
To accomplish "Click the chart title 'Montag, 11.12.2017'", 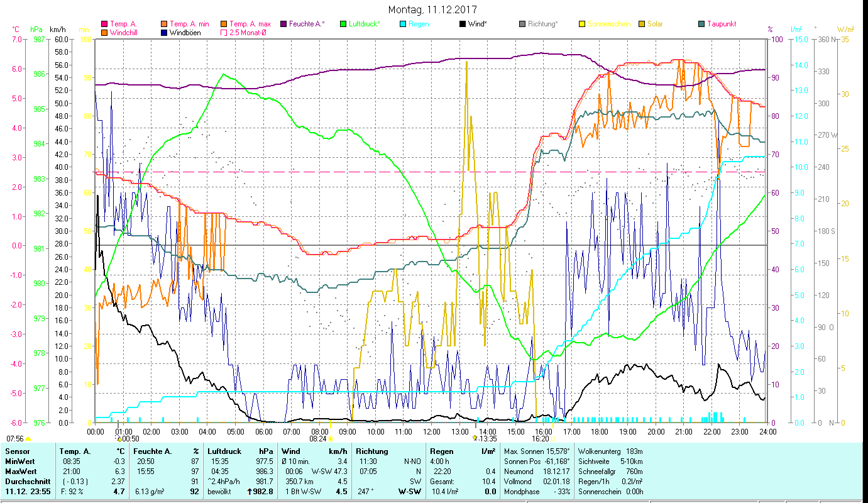I will click(432, 9).
